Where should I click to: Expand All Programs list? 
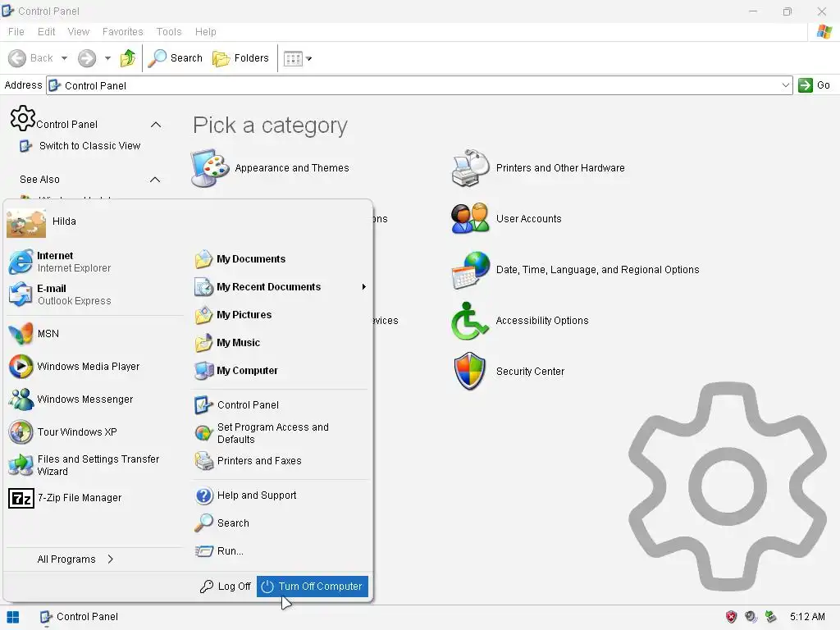coord(75,559)
